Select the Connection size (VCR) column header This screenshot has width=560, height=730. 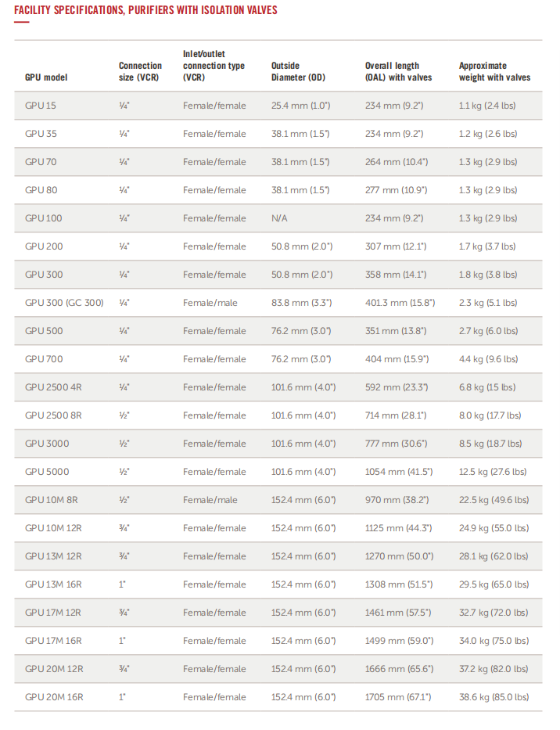[140, 71]
